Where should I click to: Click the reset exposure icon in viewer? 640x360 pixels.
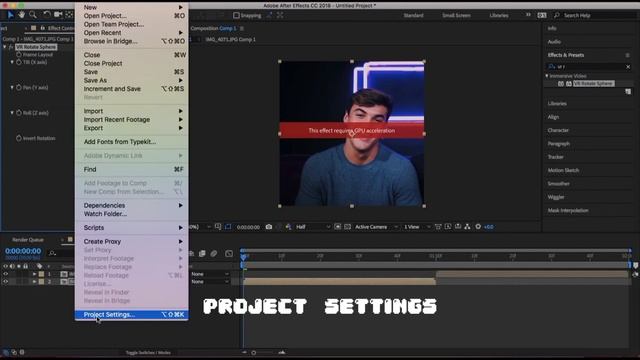(478, 227)
